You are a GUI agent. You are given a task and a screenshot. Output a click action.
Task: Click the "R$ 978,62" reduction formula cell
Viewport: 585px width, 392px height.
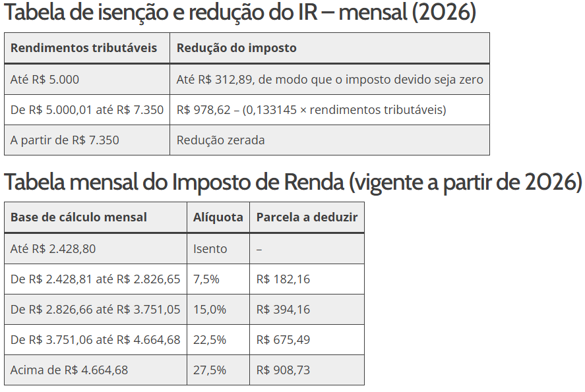(311, 110)
